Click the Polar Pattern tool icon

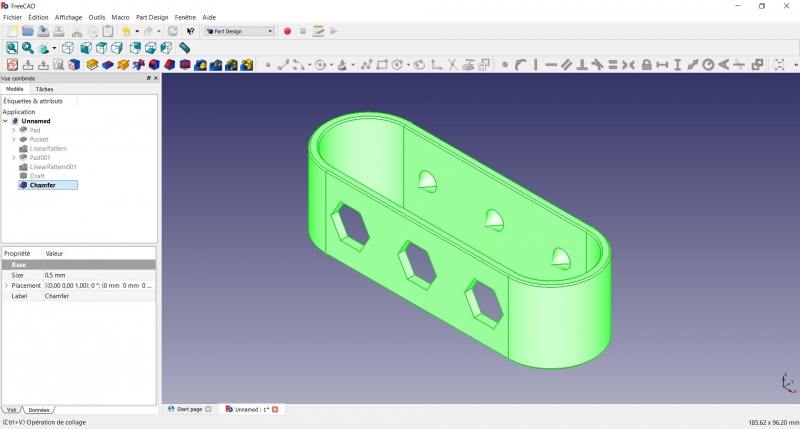click(231, 65)
